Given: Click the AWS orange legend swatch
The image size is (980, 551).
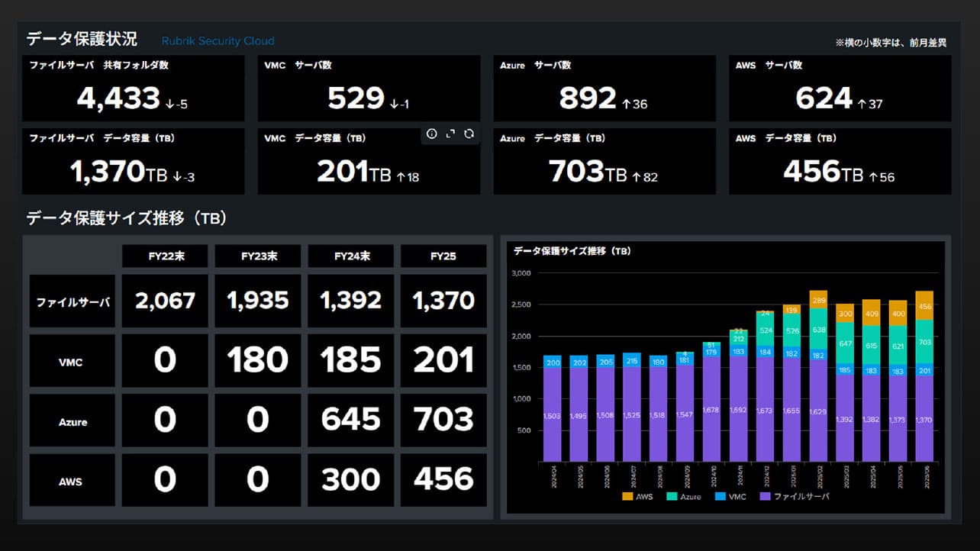Looking at the screenshot, I should pos(628,496).
